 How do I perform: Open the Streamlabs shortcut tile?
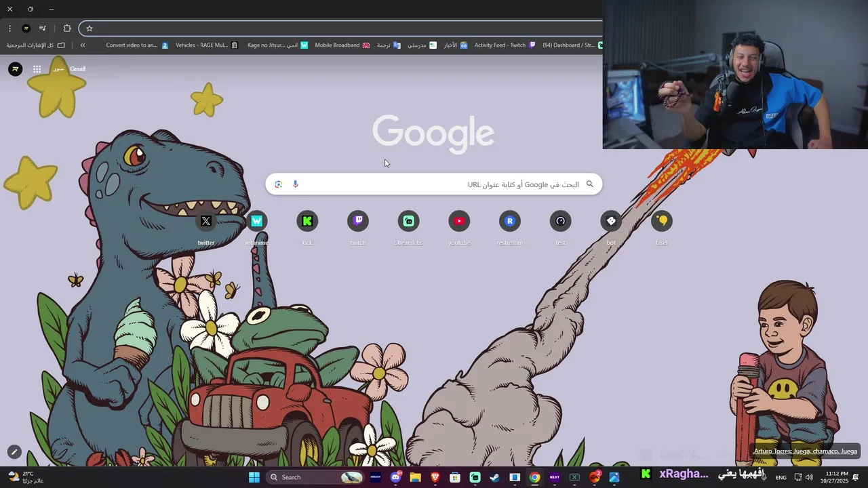(408, 227)
